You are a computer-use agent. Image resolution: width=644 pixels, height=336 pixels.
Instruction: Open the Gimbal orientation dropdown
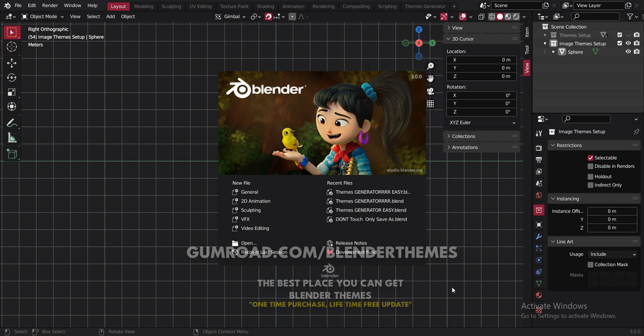tap(231, 17)
